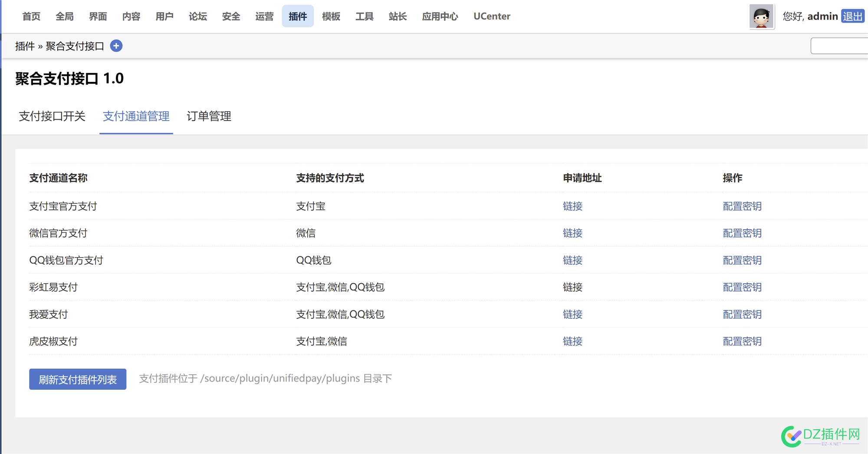
Task: Open the 链接 for QQ钱包官方支付
Action: (572, 260)
